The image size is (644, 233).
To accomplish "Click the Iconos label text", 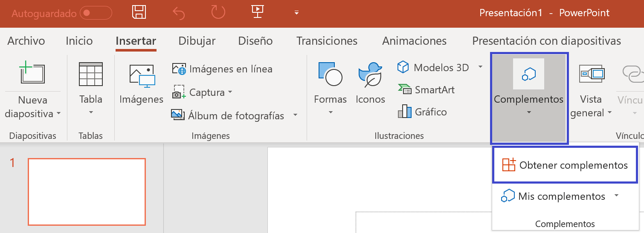I will (370, 99).
